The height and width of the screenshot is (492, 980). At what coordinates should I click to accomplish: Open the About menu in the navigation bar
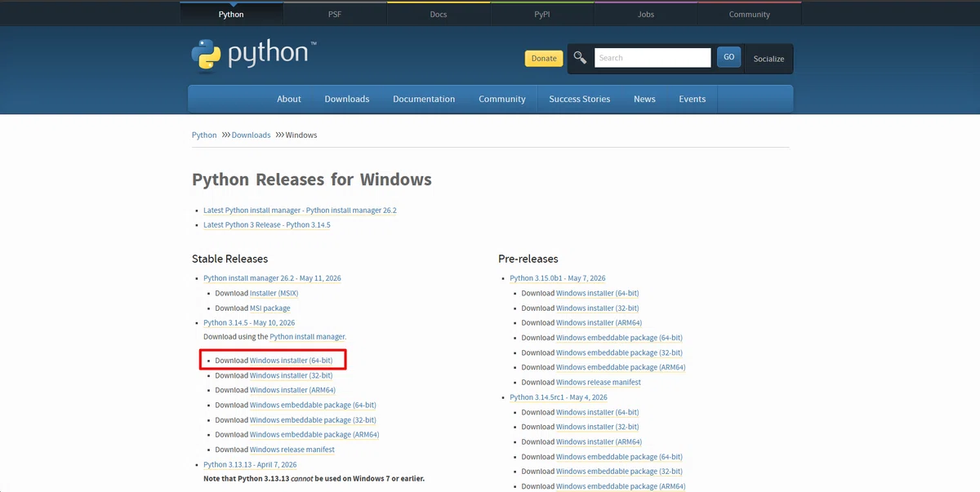[289, 99]
